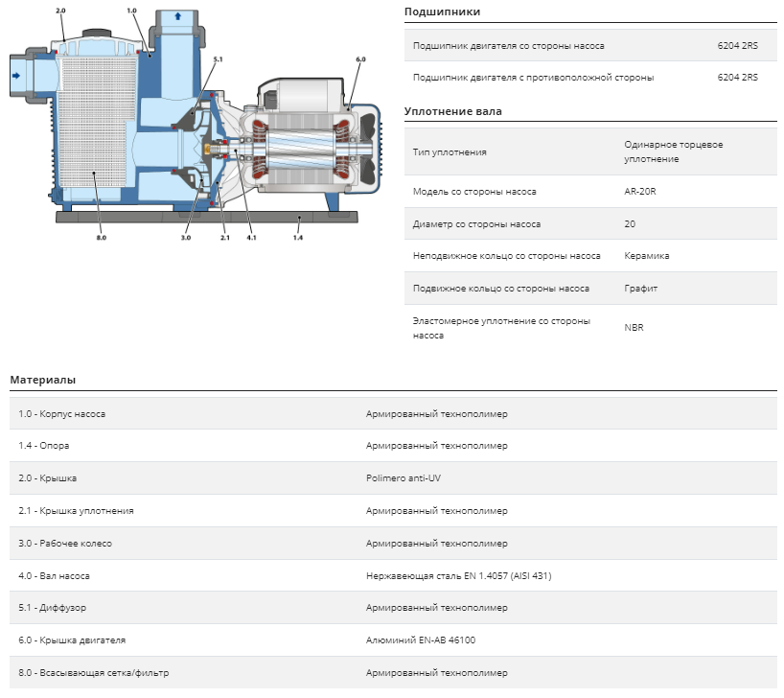Image resolution: width=784 pixels, height=698 pixels.
Task: Click the blue outlet arrow at the pump top
Action: (x=177, y=16)
